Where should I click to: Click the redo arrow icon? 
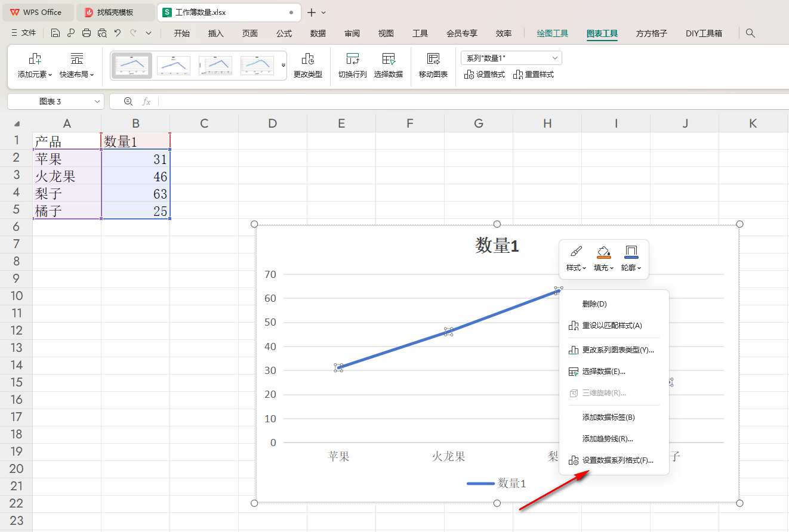tap(133, 33)
